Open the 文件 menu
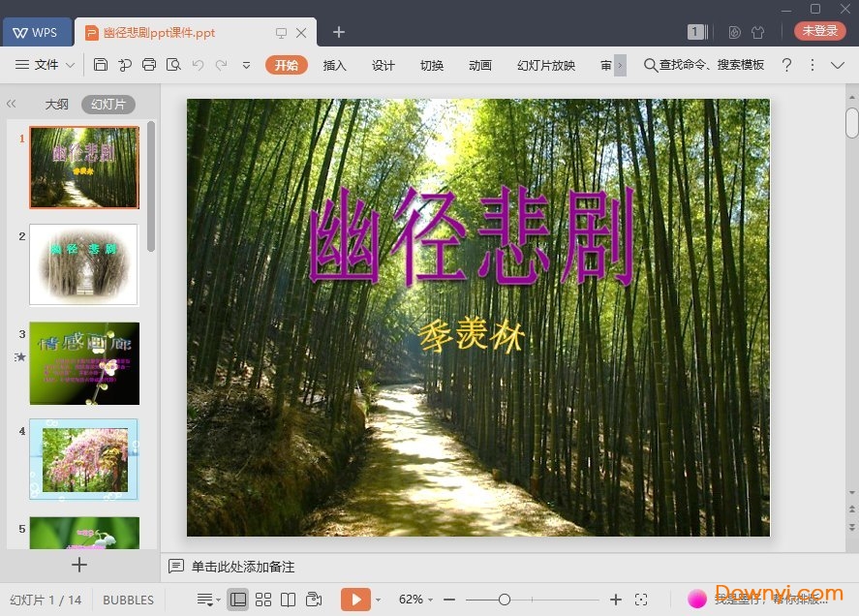 click(x=46, y=65)
